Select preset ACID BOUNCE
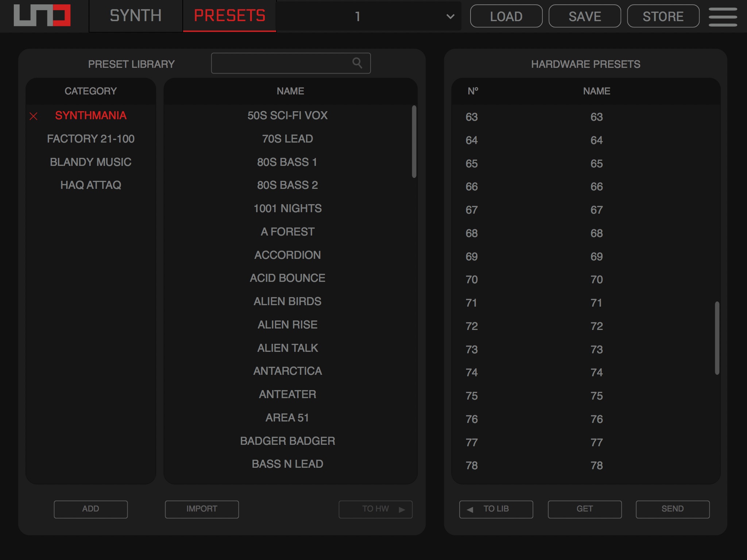Image resolution: width=747 pixels, height=560 pixels. [x=287, y=278]
